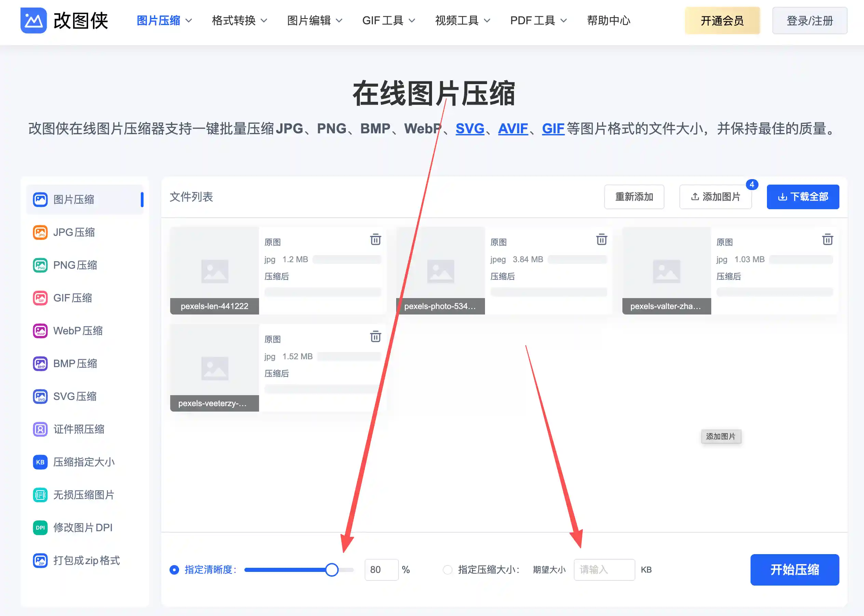The image size is (864, 616).
Task: Open the PNG压缩 tool
Action: (x=75, y=265)
